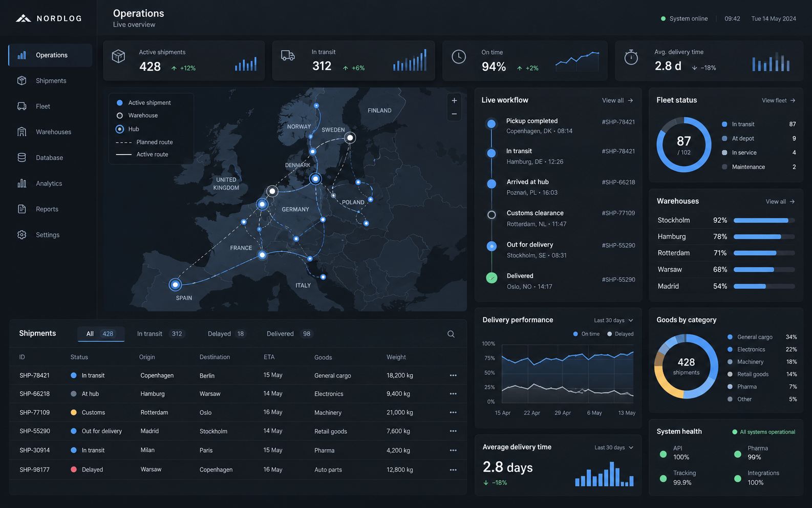Toggle Delayed series in chart legend

click(620, 334)
